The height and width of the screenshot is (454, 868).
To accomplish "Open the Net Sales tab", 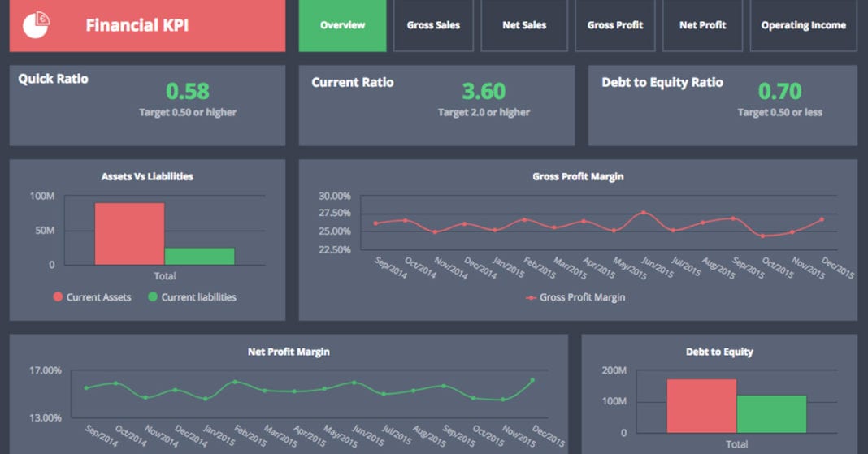I will click(x=524, y=25).
